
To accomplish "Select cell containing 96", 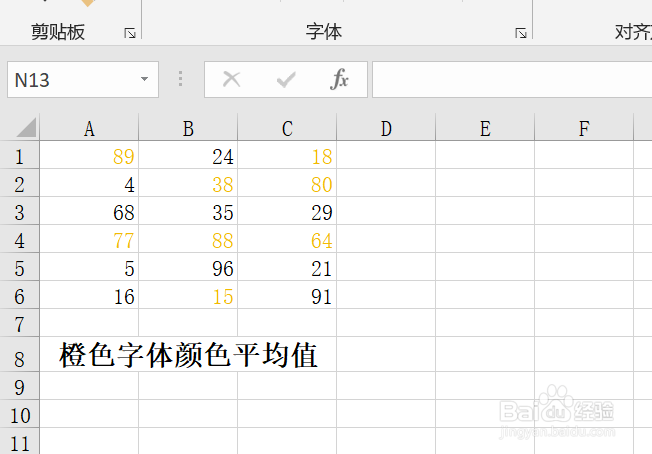I will (x=188, y=267).
